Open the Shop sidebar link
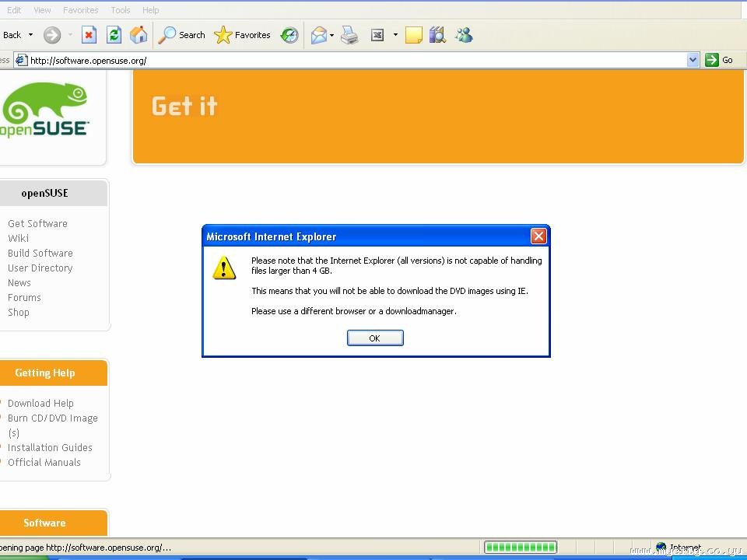747x560 pixels. tap(19, 313)
